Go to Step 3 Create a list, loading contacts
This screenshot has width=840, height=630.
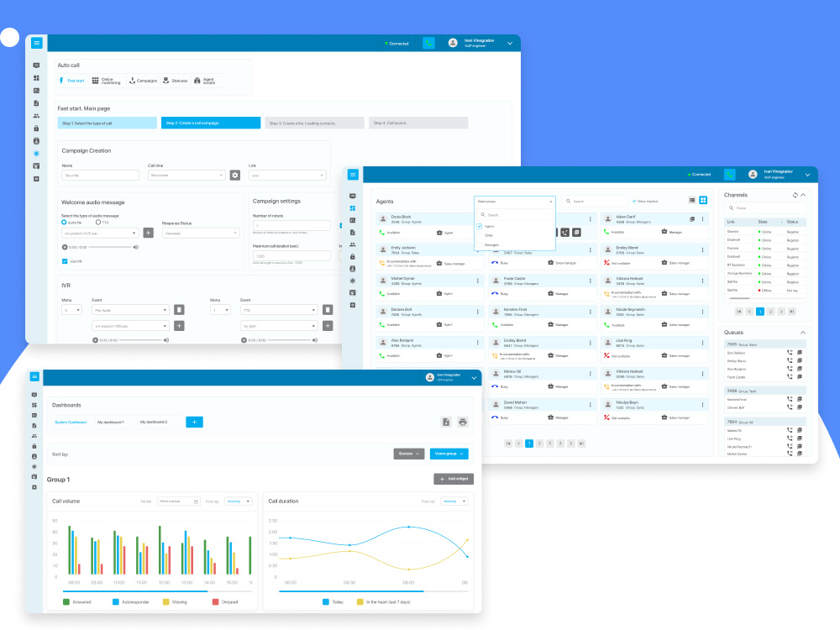[x=314, y=123]
